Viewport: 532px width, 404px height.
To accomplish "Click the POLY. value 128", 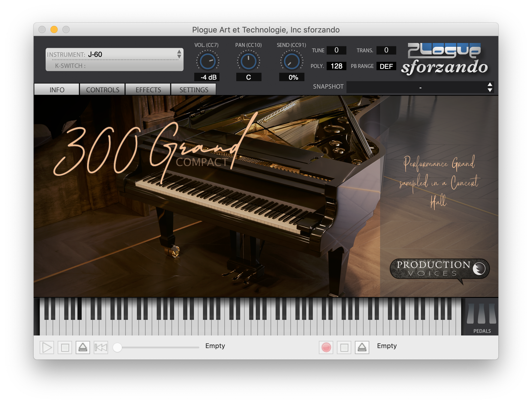I will [337, 66].
